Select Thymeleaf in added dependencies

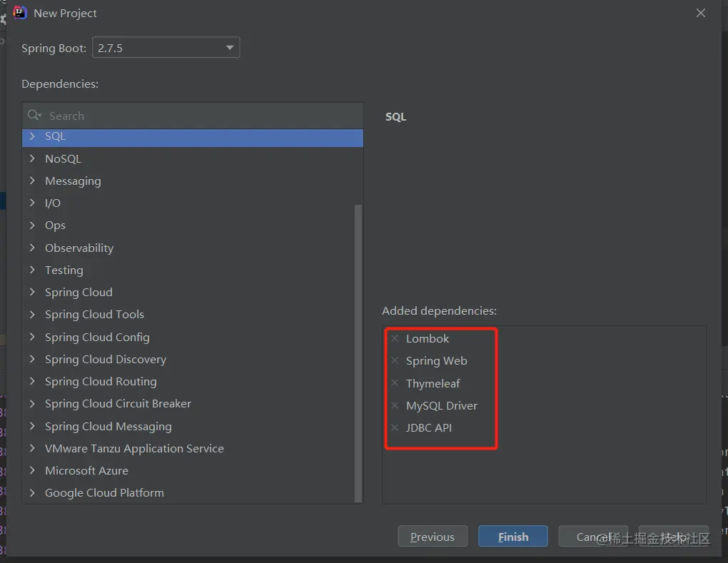click(x=433, y=383)
